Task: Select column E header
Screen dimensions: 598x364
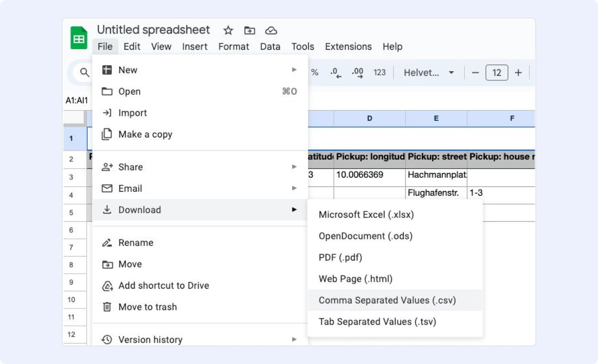Action: coord(436,118)
